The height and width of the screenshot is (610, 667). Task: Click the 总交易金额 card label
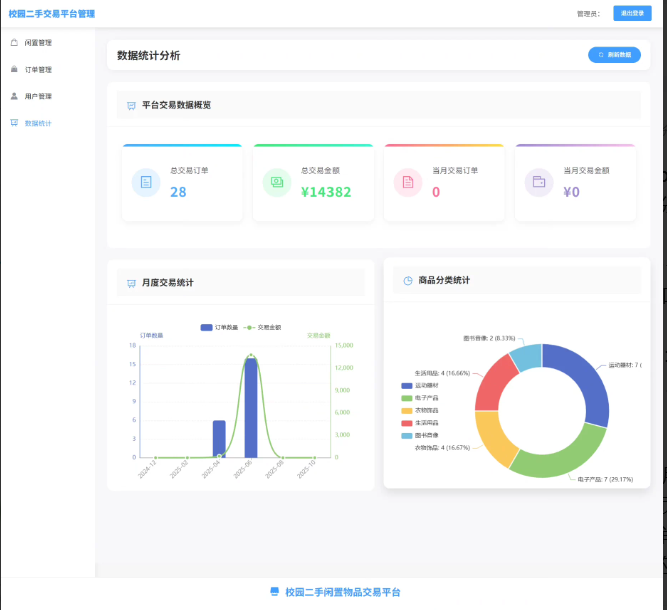coord(320,171)
